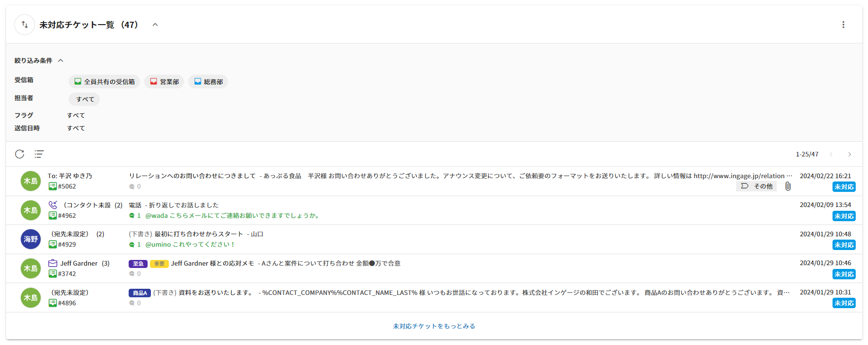
Task: Click the 海野 avatar on ticket #4929
Action: point(31,239)
